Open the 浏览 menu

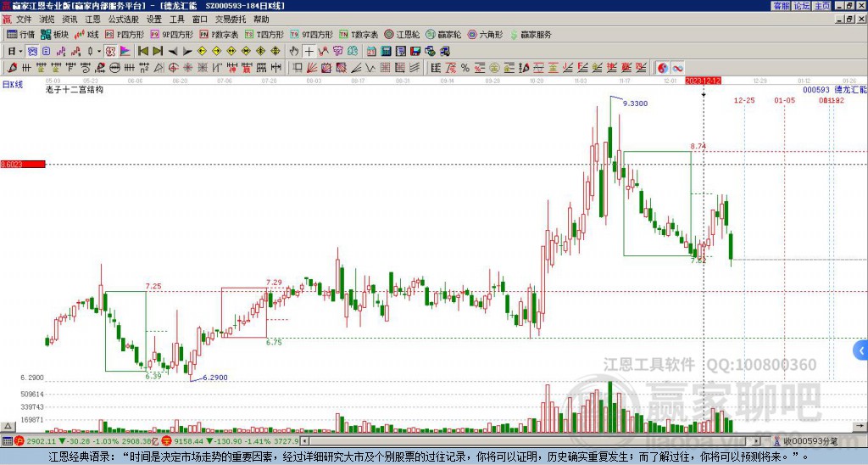tap(47, 20)
